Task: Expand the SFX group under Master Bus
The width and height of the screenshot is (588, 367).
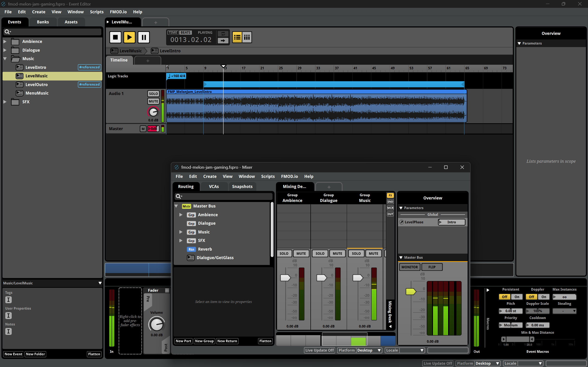Action: click(181, 241)
